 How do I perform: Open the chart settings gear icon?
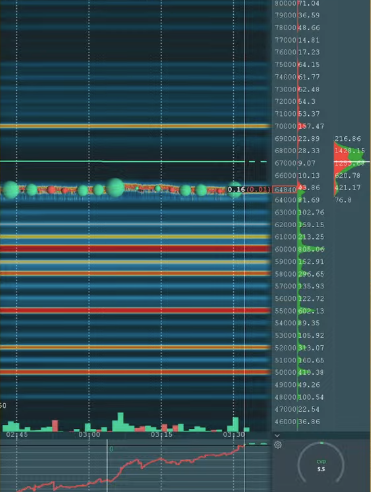[x=278, y=445]
